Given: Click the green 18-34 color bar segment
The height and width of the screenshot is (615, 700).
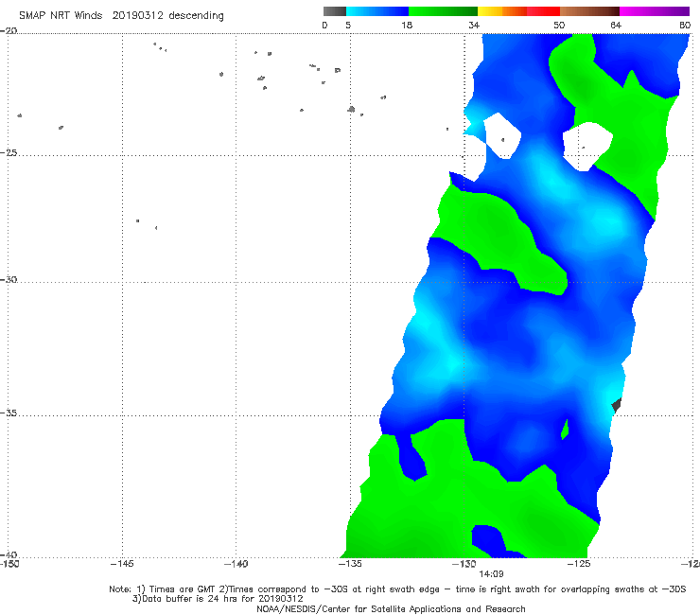Looking at the screenshot, I should tap(443, 11).
